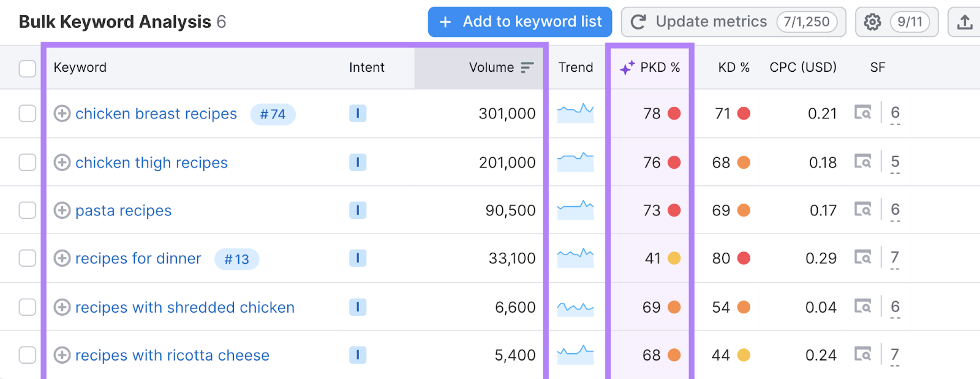This screenshot has width=980, height=379.
Task: Click intent badge for chicken thigh recipes
Action: pyautogui.click(x=358, y=163)
